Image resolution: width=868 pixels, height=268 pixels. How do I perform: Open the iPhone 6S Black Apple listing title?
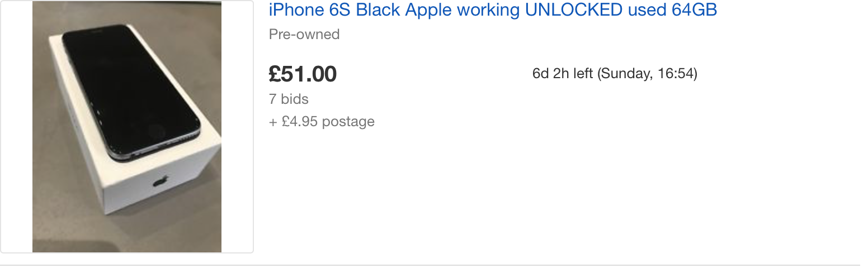click(493, 9)
